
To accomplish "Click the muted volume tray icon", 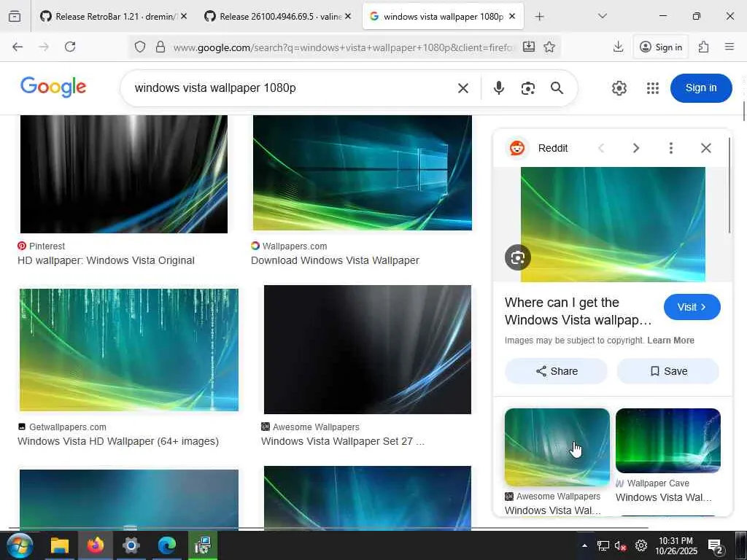I will [x=620, y=545].
